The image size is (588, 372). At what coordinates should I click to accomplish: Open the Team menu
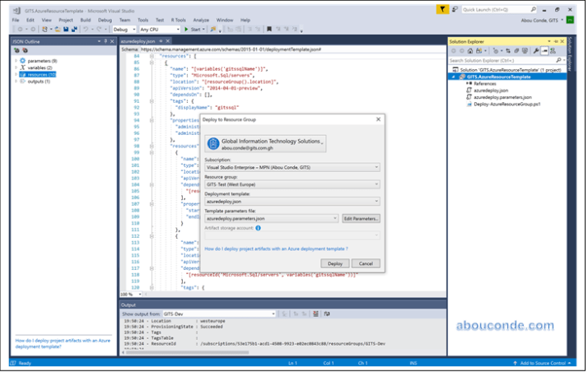pyautogui.click(x=124, y=18)
